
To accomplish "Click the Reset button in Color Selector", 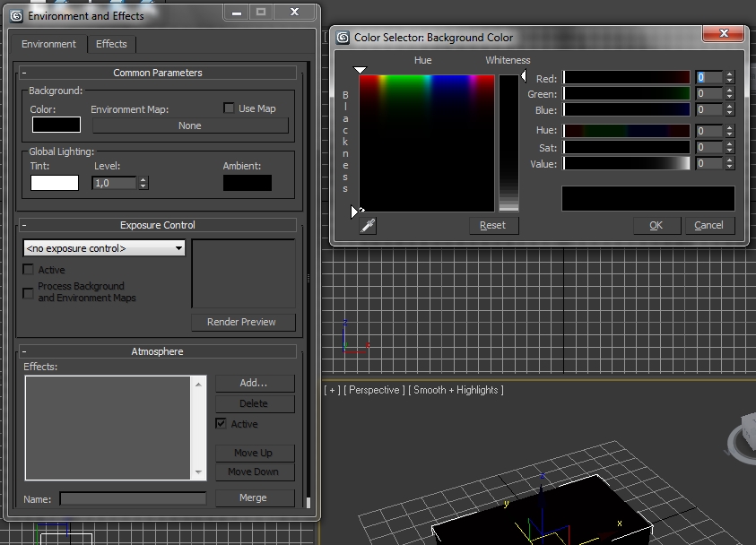I will (x=493, y=226).
